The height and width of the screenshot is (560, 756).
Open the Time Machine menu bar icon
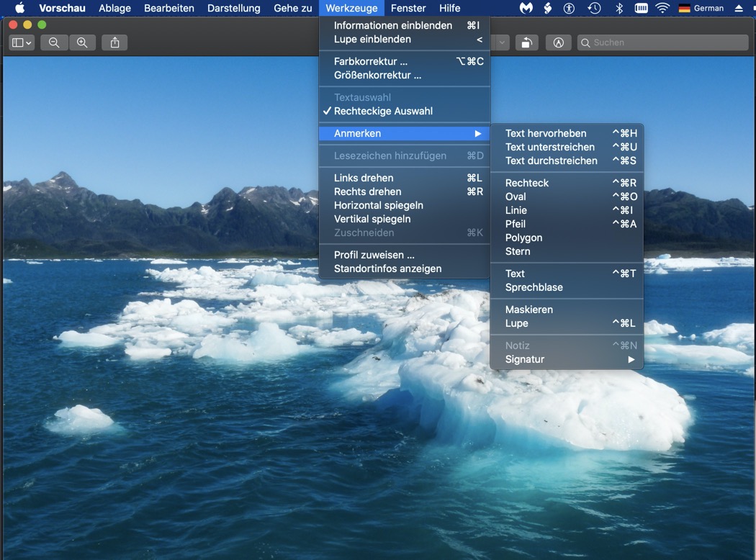click(x=594, y=9)
